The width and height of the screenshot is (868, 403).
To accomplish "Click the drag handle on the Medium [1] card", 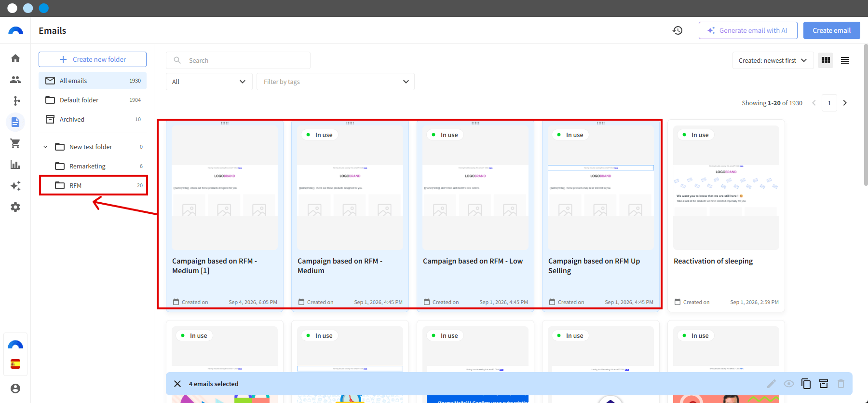I will click(x=225, y=123).
